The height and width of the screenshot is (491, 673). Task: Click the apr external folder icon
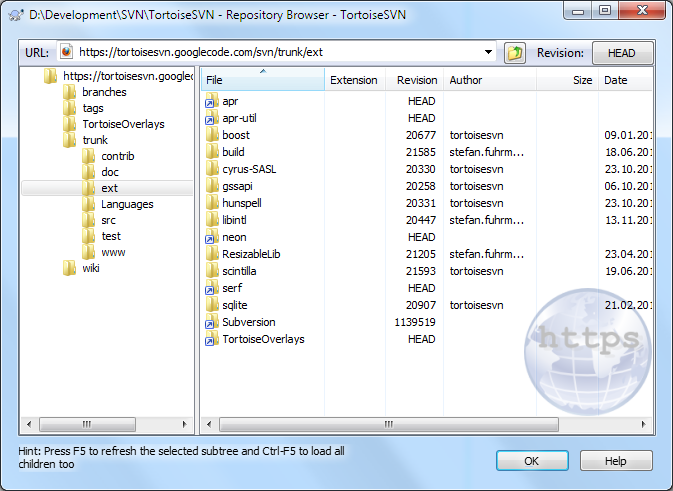212,101
